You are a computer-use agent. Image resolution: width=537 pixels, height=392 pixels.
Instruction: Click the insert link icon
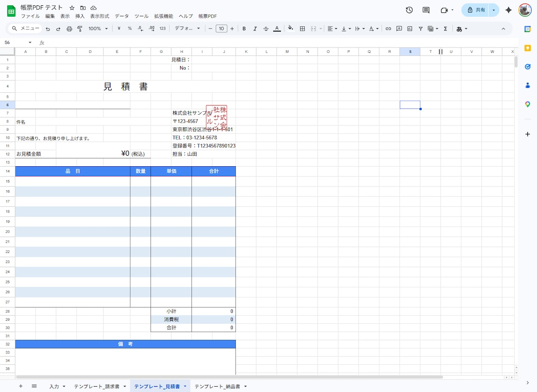(x=388, y=29)
